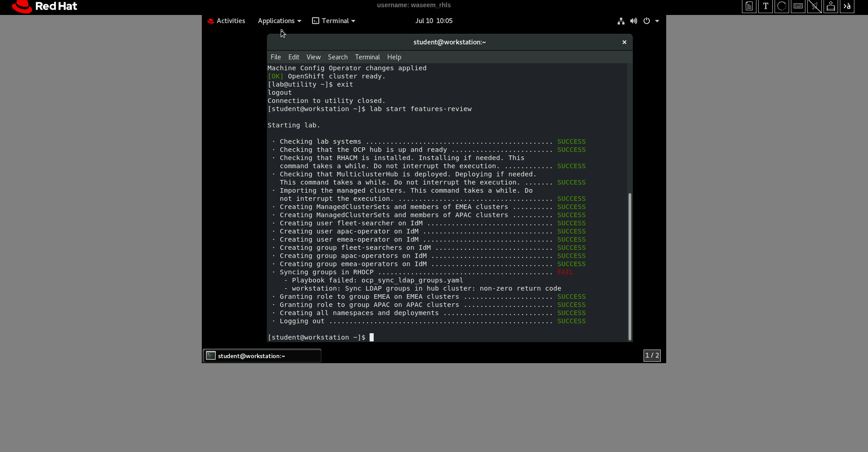Viewport: 868px width, 452px height.
Task: Click the upload tray icon in top toolbar
Action: [x=831, y=6]
